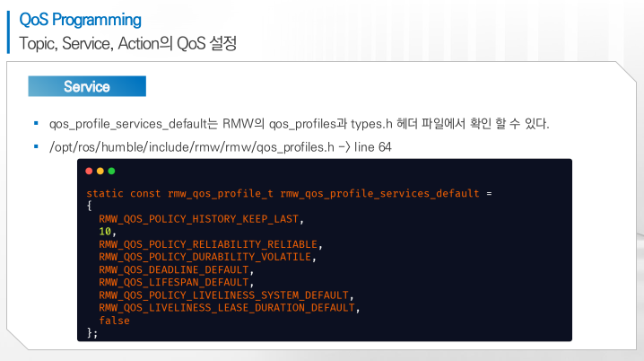Click the 'static const rmw_qos_profile_t' declaration line
The image size is (644, 361).
click(x=289, y=193)
